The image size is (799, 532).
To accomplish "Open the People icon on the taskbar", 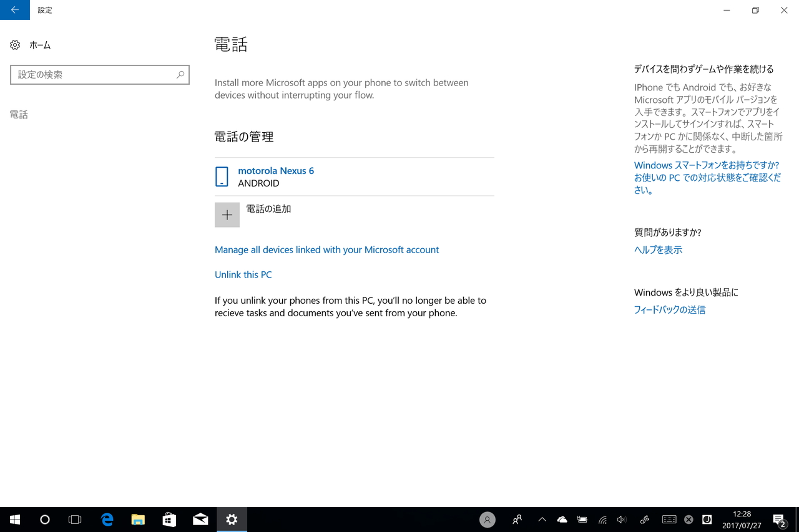I will [x=517, y=519].
